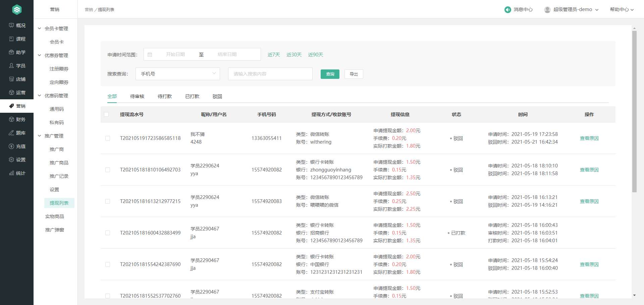Click the scrollbar down arrow
Viewport: 644px width, 305px height.
[x=634, y=296]
